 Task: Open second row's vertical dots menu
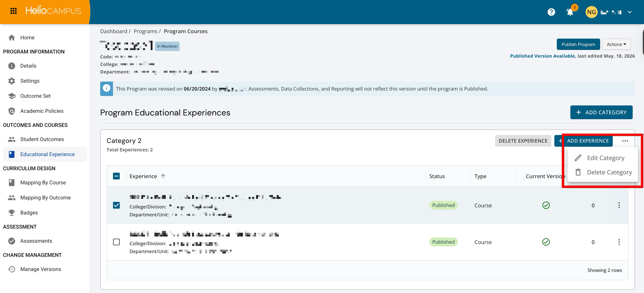point(619,242)
